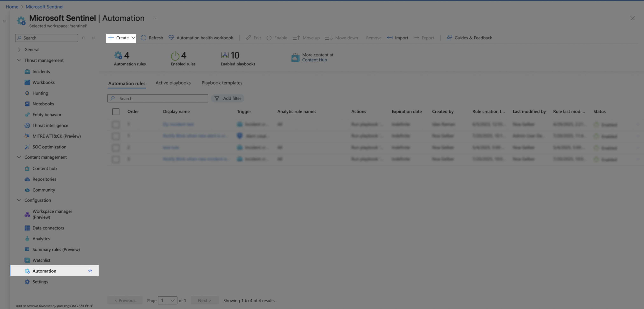Check the select-all rules checkbox
The height and width of the screenshot is (309, 644).
coord(116,112)
